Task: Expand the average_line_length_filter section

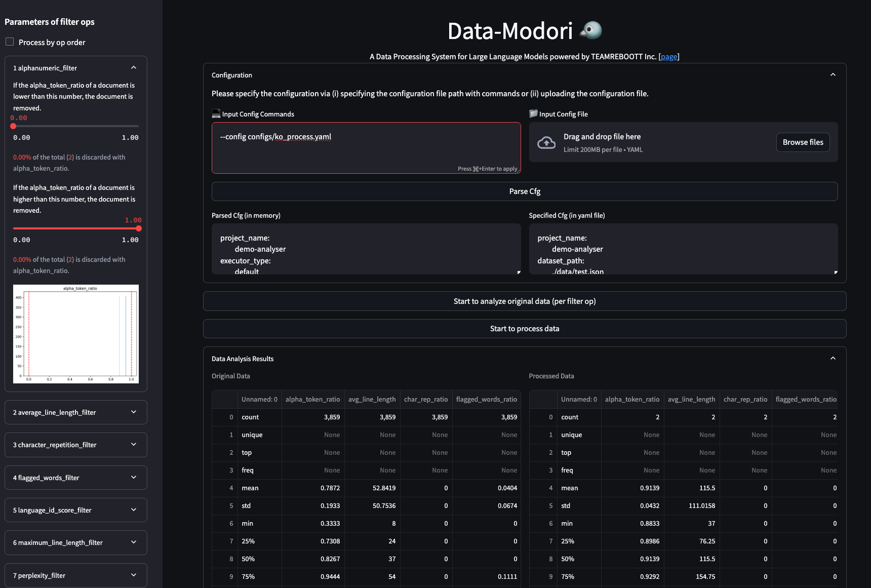Action: pos(76,412)
